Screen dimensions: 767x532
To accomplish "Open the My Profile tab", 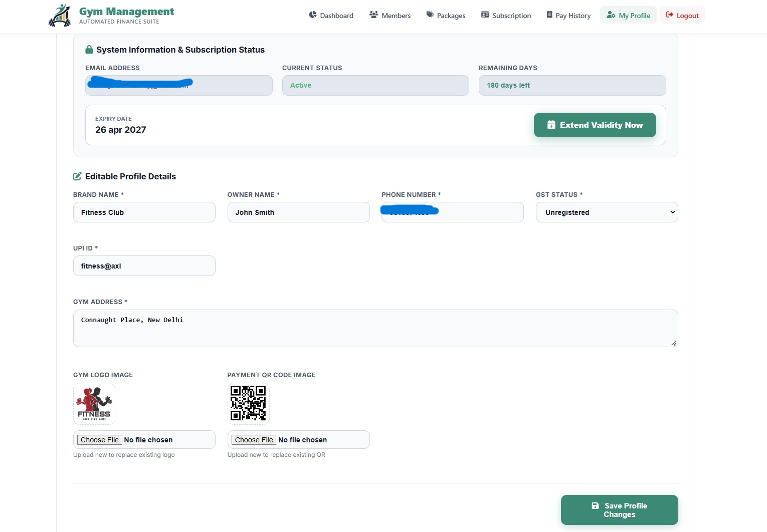I will pyautogui.click(x=628, y=15).
